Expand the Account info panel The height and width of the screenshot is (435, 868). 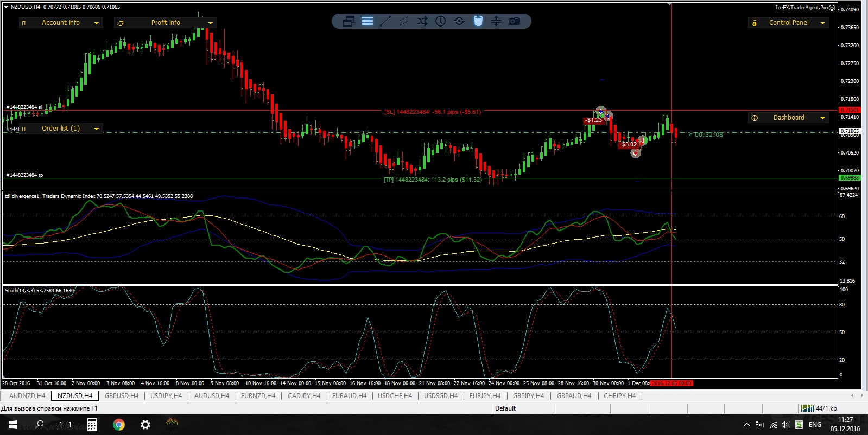pos(97,23)
